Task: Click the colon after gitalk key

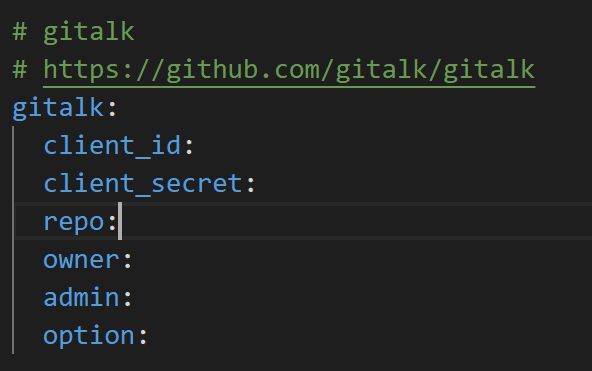Action: tap(112, 109)
